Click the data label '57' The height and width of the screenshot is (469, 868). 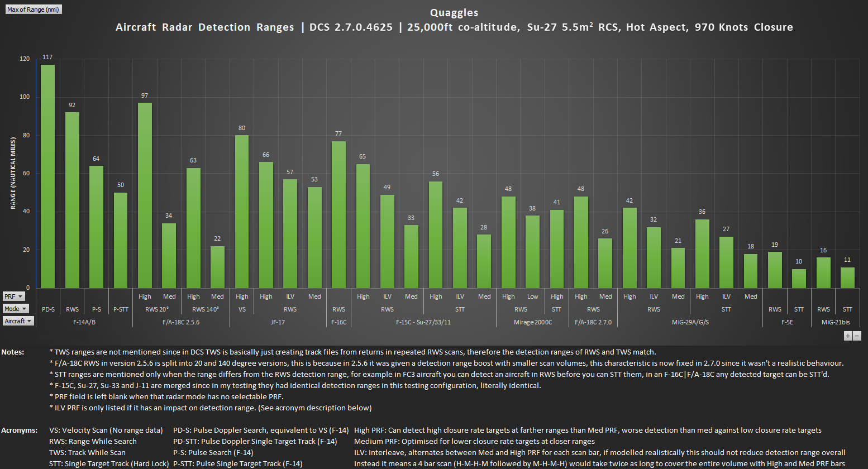point(290,172)
